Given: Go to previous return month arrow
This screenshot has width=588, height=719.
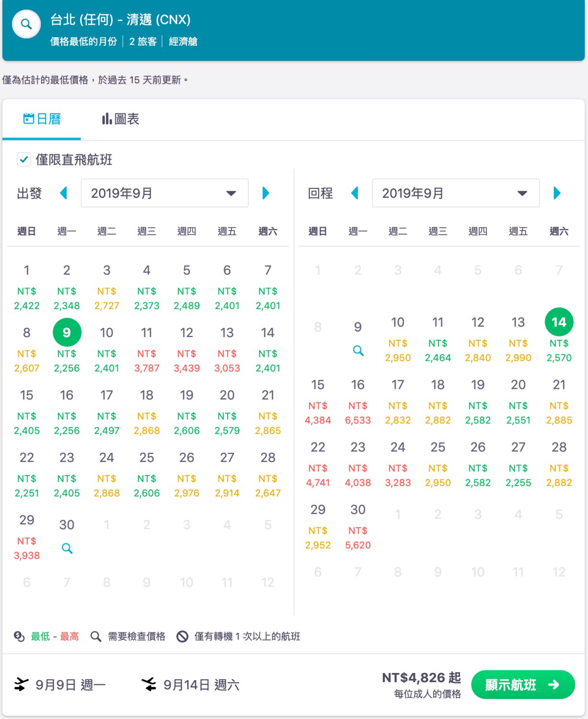Looking at the screenshot, I should (355, 193).
